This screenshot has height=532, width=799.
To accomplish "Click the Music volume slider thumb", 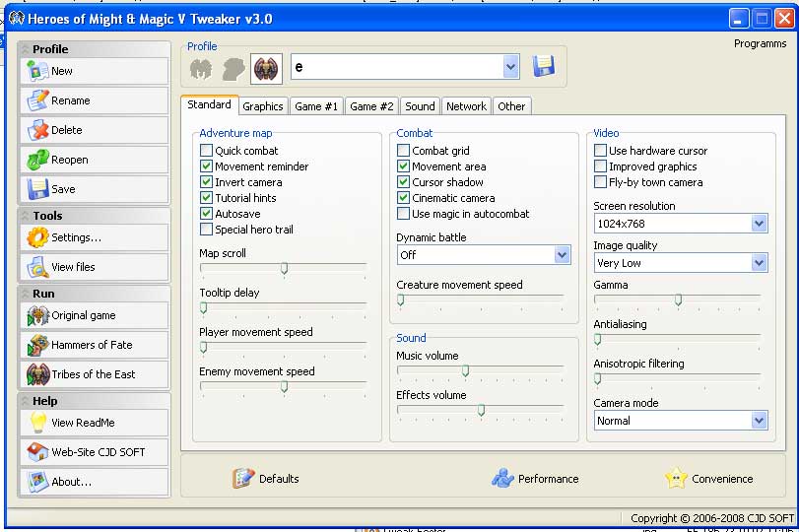I will click(465, 371).
